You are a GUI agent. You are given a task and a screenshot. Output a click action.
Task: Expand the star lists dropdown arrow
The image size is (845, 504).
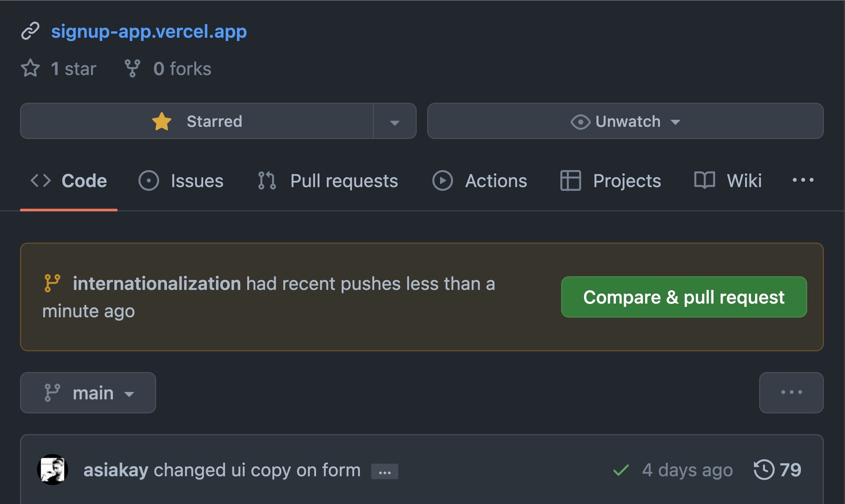coord(395,122)
